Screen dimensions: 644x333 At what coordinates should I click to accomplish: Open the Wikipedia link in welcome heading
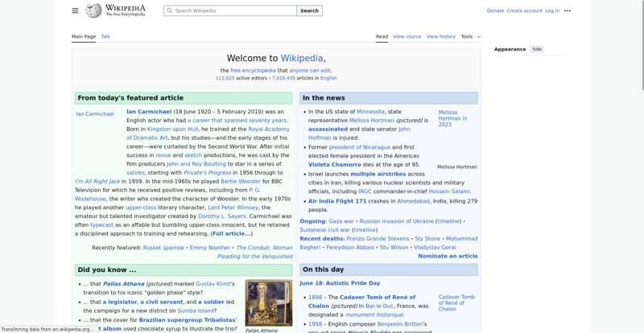(x=301, y=58)
